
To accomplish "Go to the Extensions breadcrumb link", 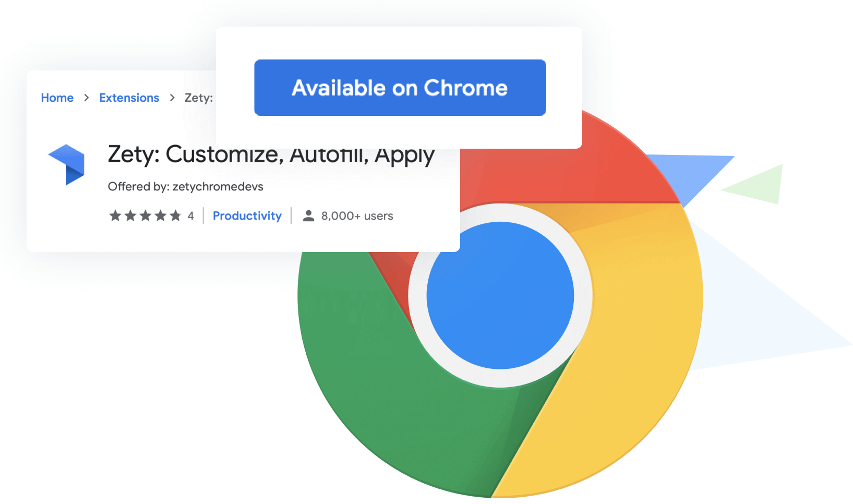I will click(x=129, y=98).
